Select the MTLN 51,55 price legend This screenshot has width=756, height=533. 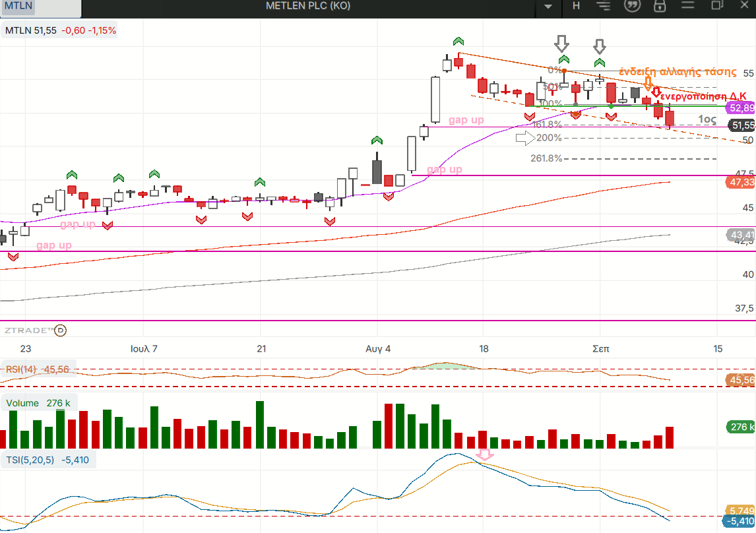(61, 30)
